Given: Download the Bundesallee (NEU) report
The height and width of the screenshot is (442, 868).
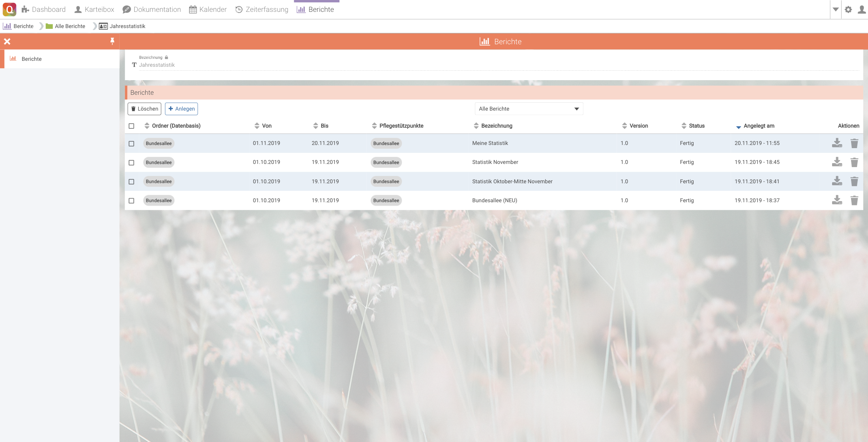Looking at the screenshot, I should point(837,200).
